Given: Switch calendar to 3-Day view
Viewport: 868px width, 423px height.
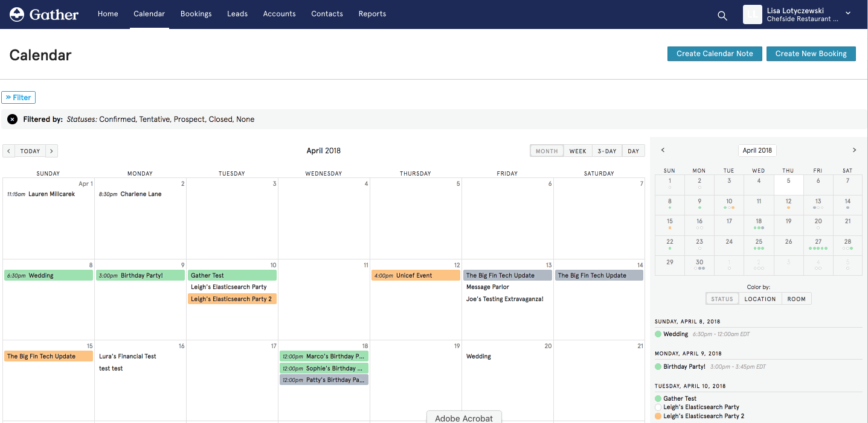Looking at the screenshot, I should (606, 151).
